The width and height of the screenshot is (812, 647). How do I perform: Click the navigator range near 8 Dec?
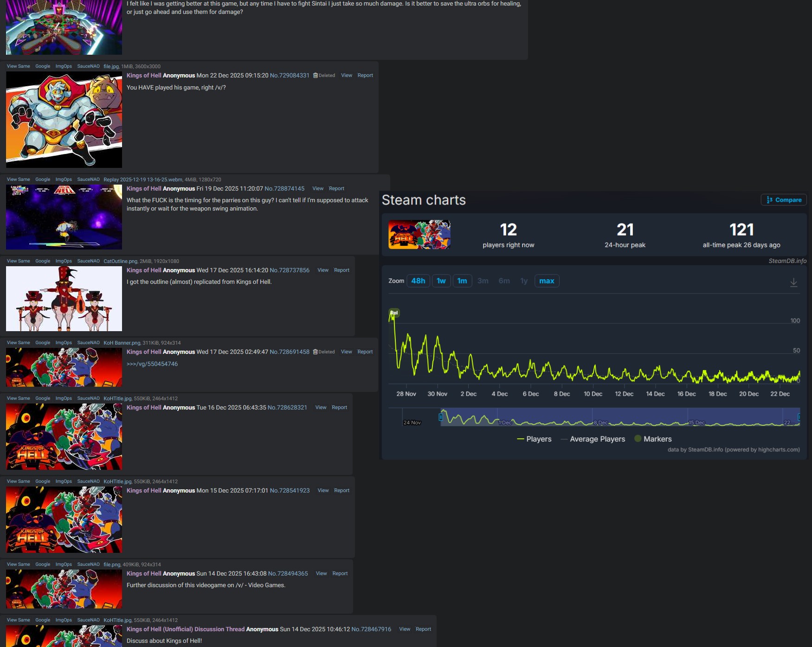click(x=601, y=423)
